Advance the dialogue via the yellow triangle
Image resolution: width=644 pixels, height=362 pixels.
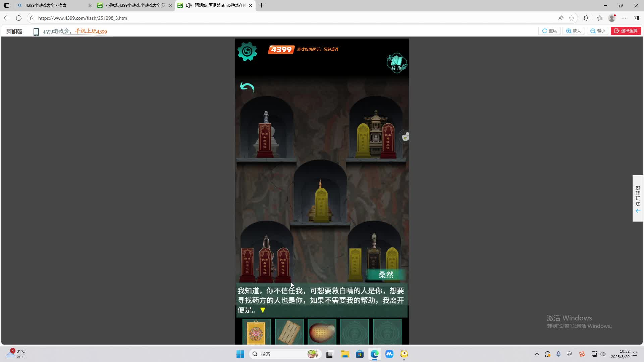(263, 310)
